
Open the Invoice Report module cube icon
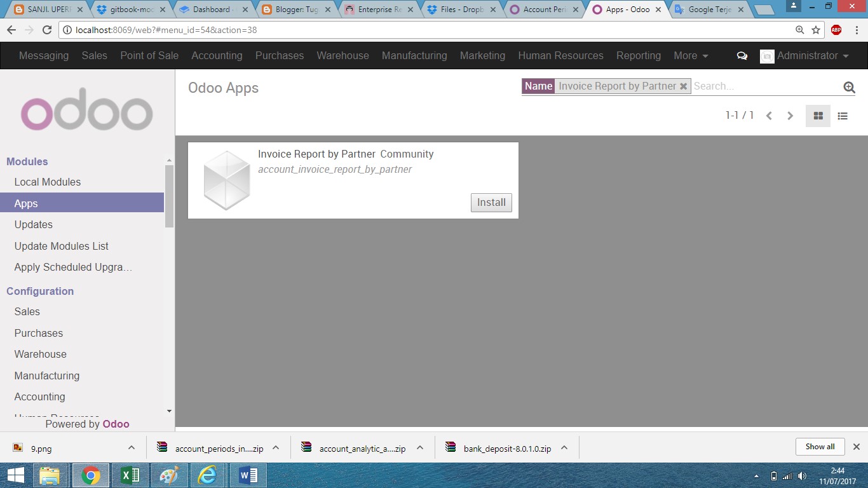tap(227, 180)
